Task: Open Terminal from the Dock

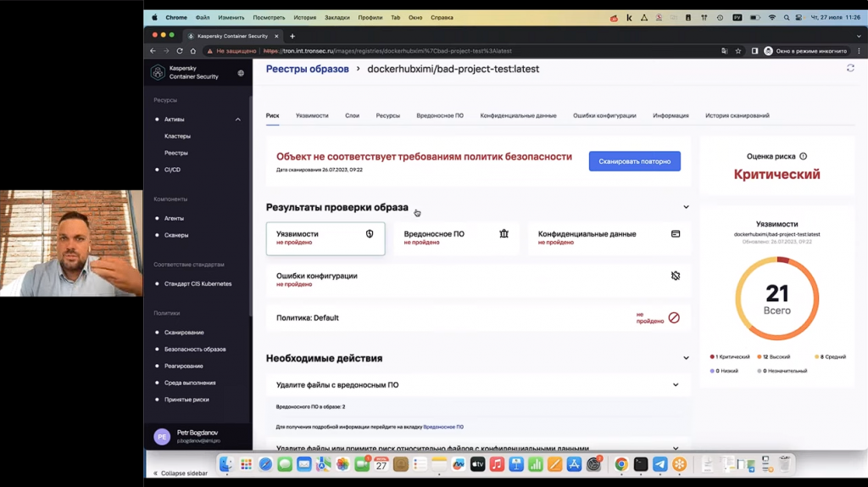Action: [x=641, y=464]
